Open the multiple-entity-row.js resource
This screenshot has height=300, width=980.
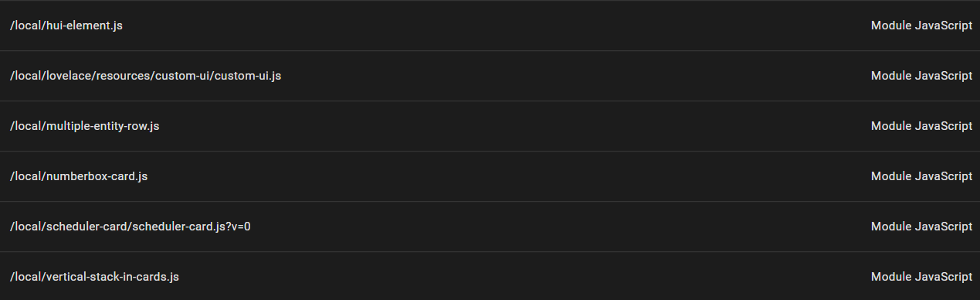point(84,126)
